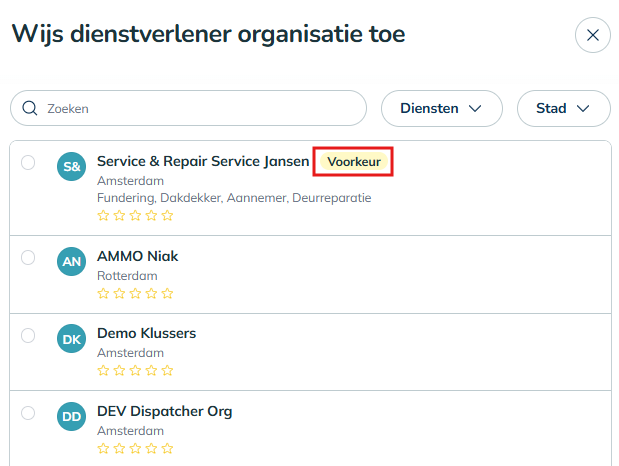This screenshot has width=619, height=466.
Task: Type in the Zoeken search field
Action: coord(200,108)
